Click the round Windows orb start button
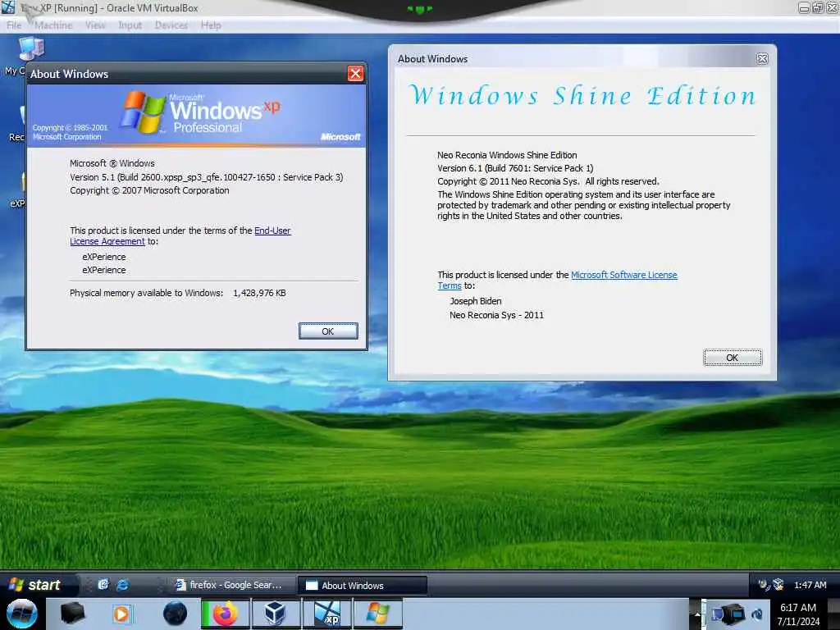Image resolution: width=840 pixels, height=630 pixels. pos(21,614)
